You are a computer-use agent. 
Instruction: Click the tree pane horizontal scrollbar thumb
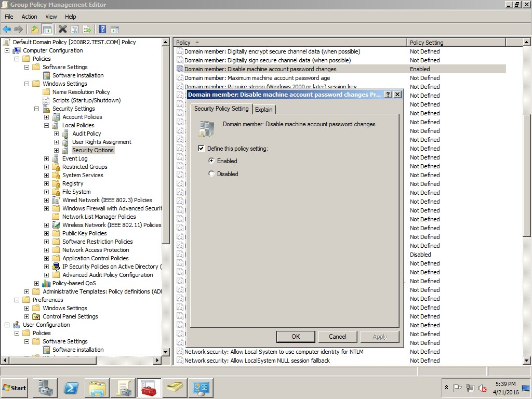point(53,361)
